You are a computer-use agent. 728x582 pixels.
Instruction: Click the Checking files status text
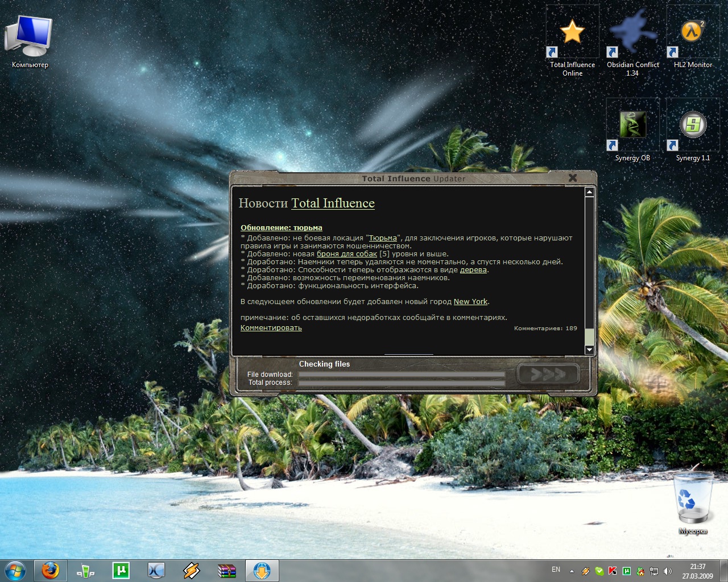pyautogui.click(x=325, y=364)
